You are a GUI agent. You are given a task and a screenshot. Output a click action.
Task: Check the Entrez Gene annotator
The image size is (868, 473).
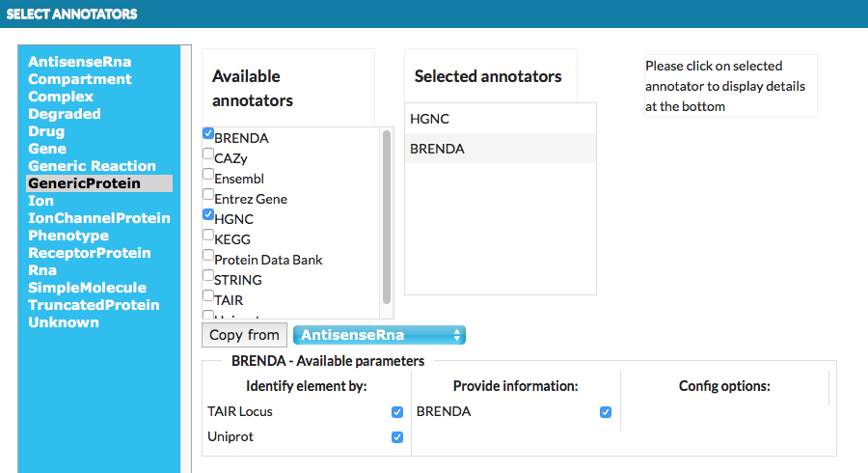[x=208, y=195]
